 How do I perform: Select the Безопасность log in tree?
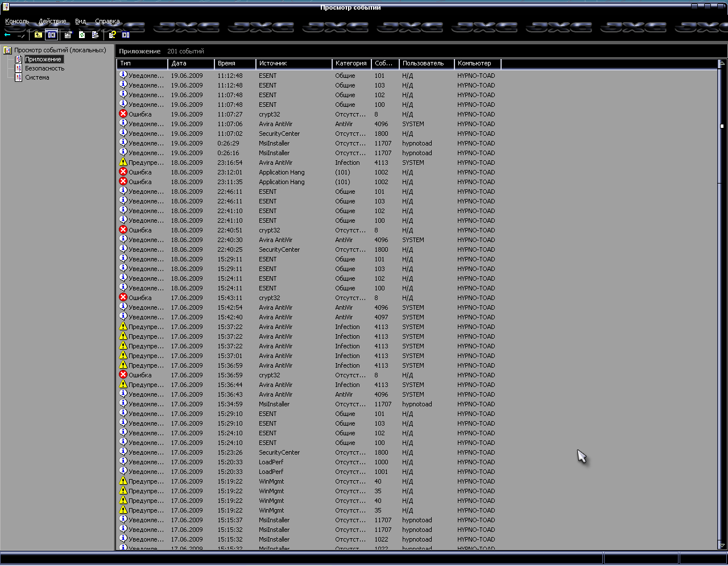44,68
